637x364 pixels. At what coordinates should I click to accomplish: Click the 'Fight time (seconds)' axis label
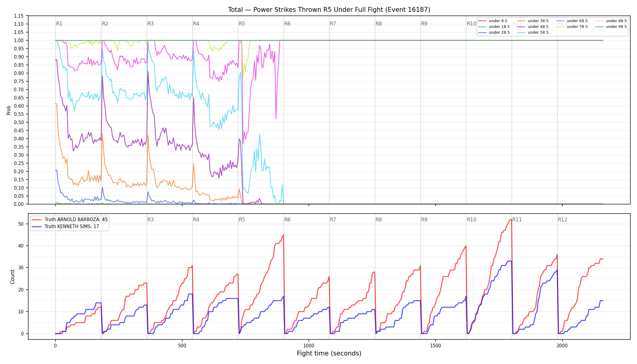click(329, 353)
